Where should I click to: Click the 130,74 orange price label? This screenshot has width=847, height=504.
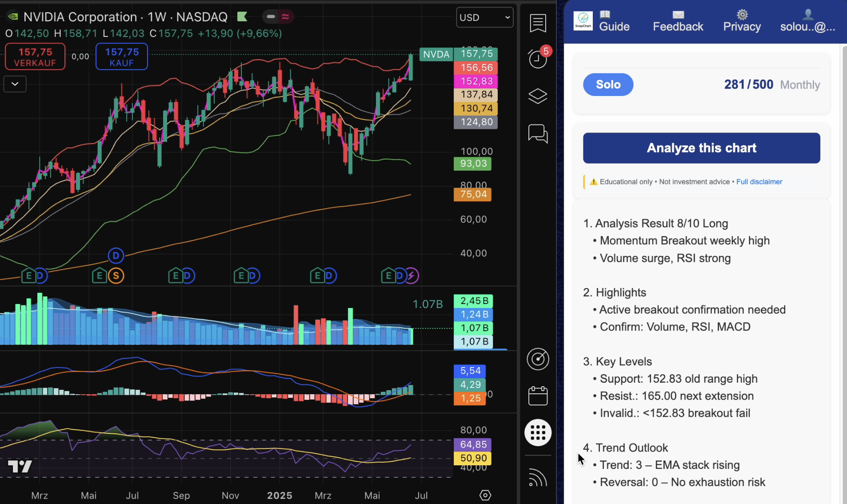pos(475,108)
